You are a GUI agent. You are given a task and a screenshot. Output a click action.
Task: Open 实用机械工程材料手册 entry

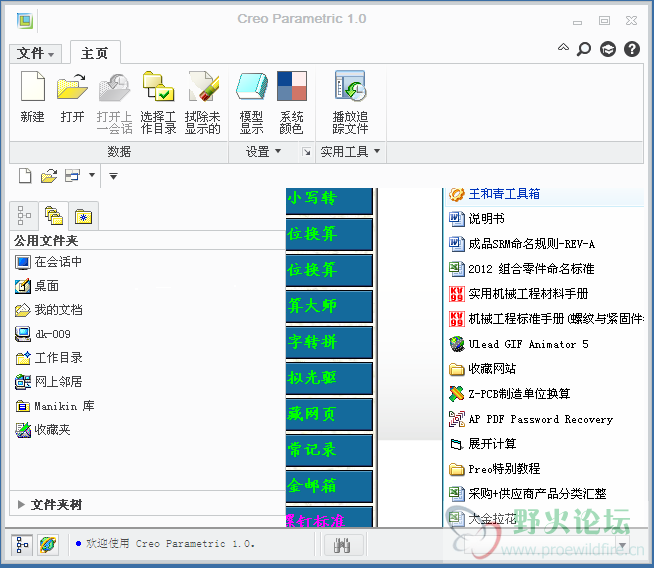(x=518, y=294)
